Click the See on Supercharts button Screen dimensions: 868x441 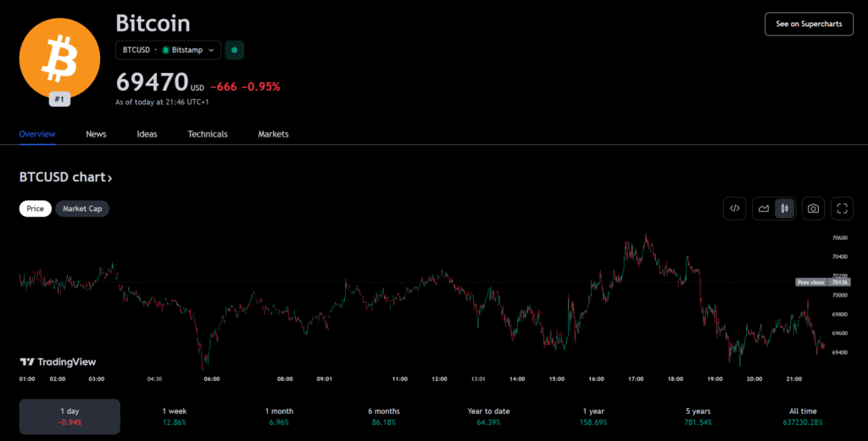808,24
